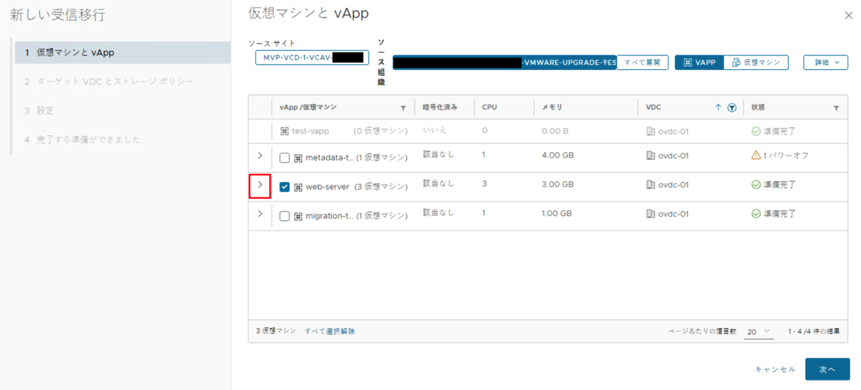
Task: Click the VDC icon in migration-t... row
Action: pyautogui.click(x=651, y=213)
